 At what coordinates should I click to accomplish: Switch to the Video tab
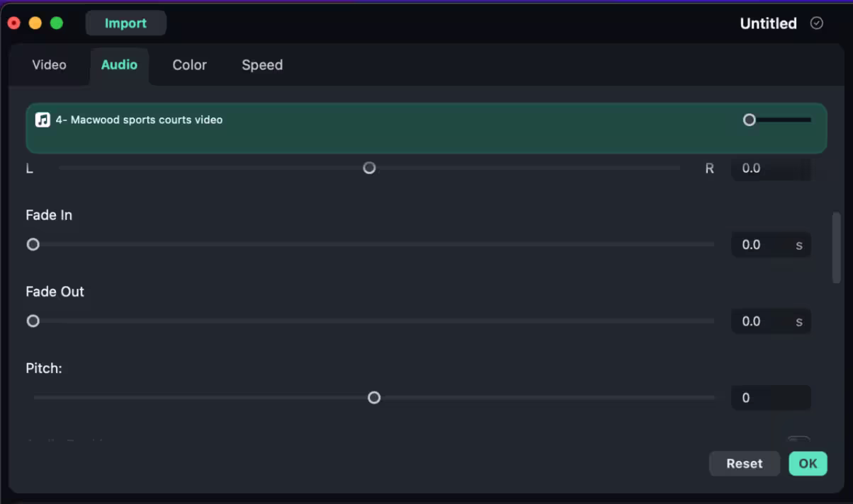pos(49,65)
